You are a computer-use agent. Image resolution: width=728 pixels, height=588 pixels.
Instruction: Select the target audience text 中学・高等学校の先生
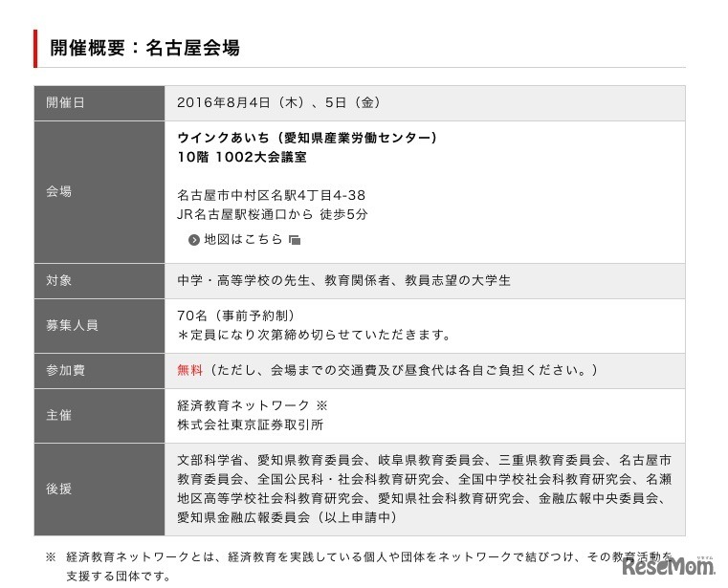pos(243,281)
